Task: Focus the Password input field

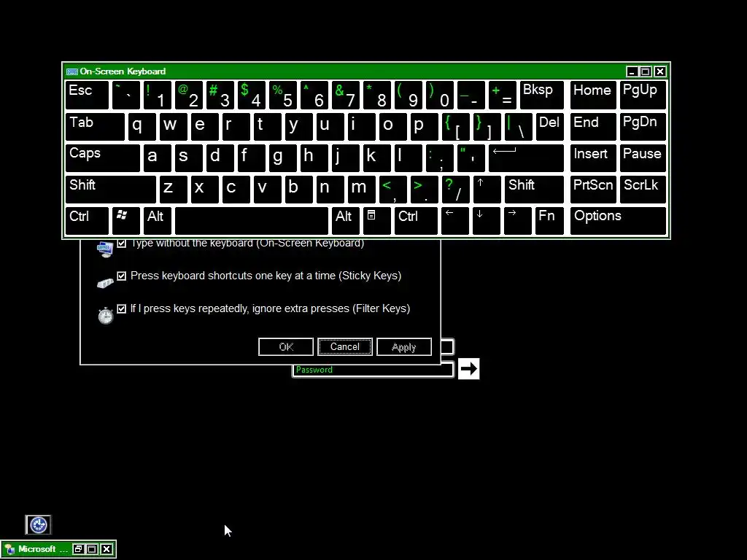Action: [x=373, y=370]
